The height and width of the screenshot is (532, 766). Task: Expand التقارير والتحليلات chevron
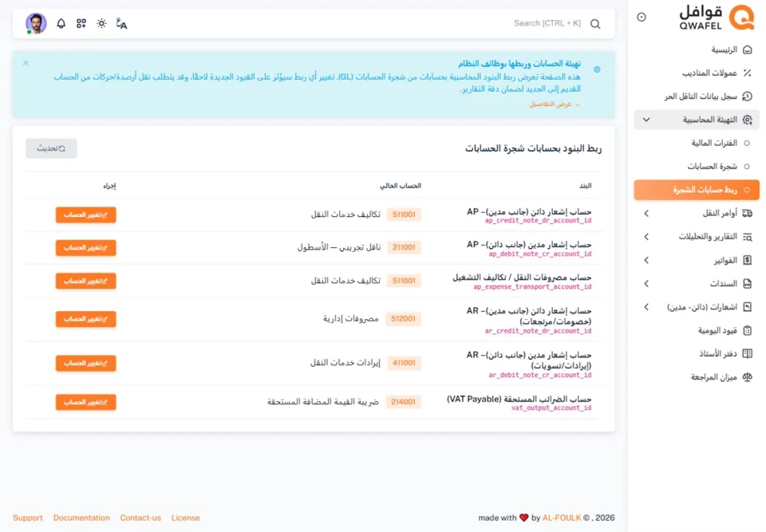pos(646,236)
